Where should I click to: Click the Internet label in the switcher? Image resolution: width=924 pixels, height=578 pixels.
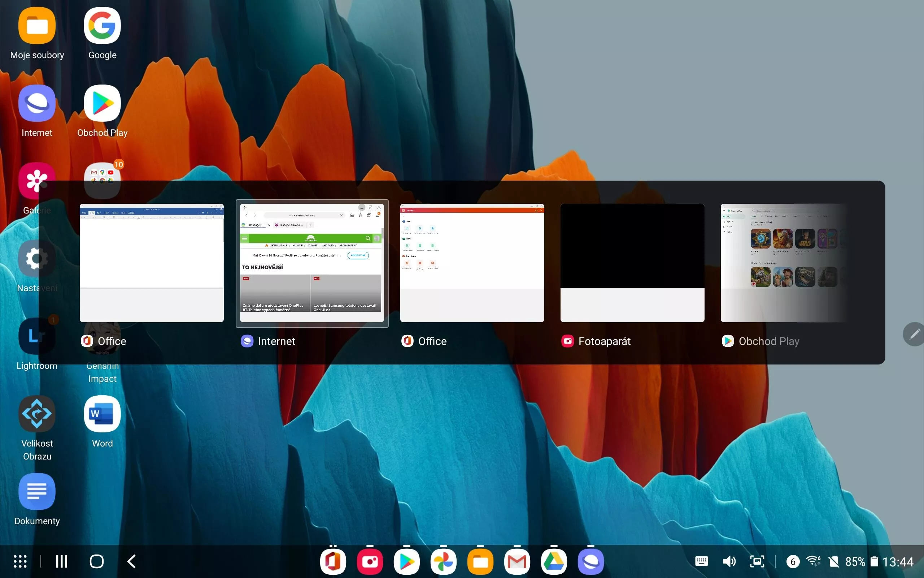coord(276,341)
